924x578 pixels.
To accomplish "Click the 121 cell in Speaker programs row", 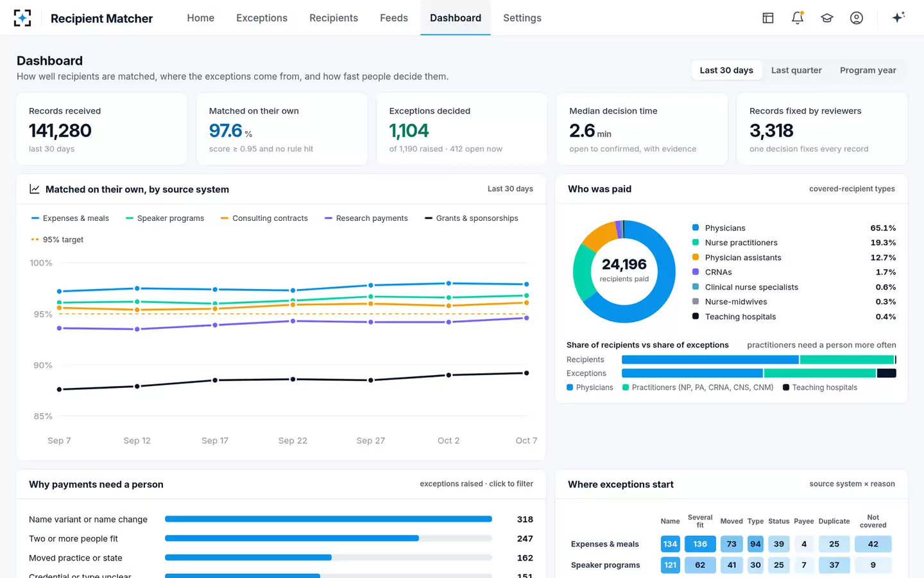I will coord(671,565).
